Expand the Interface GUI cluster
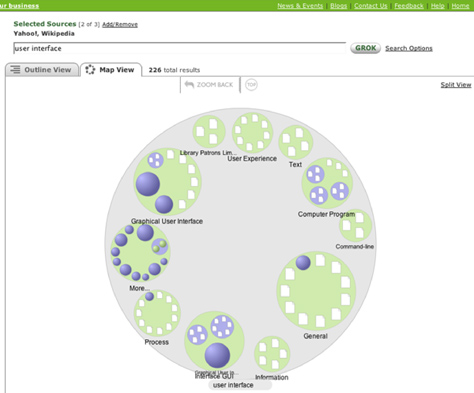This screenshot has height=393, width=474. tap(214, 341)
